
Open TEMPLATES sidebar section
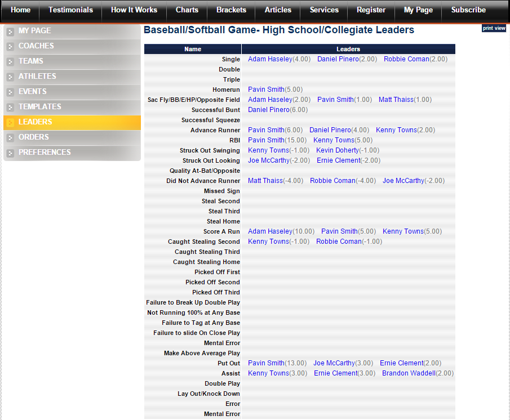(72, 107)
